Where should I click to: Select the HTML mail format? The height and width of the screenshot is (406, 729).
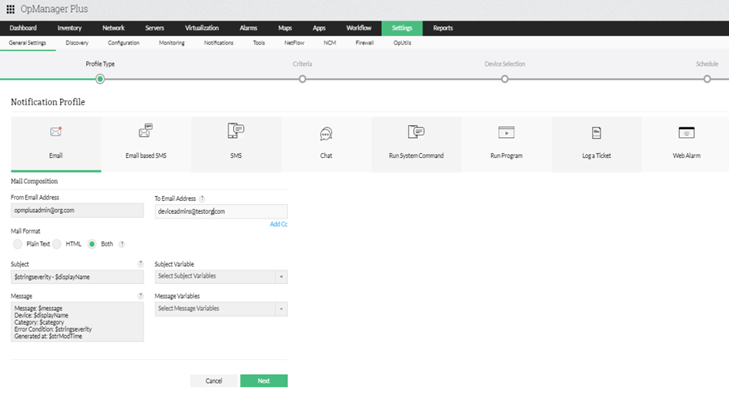click(57, 244)
